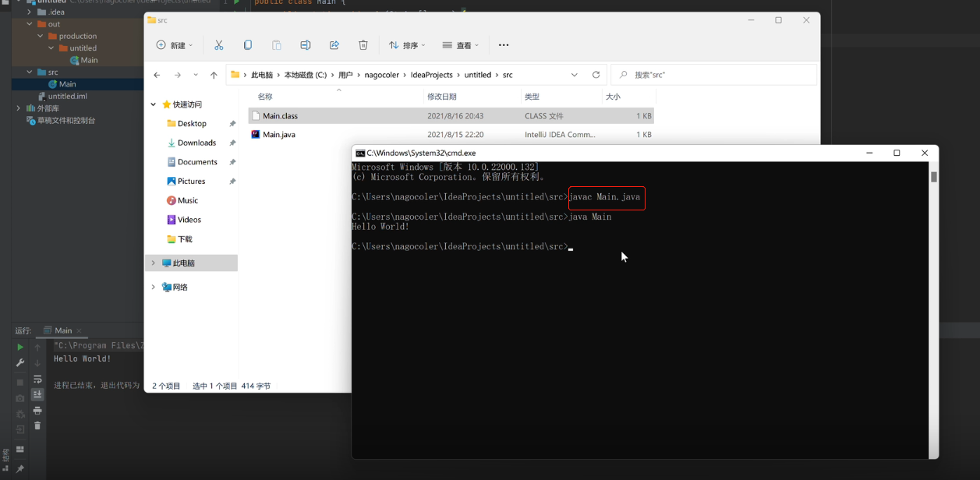Open Downloads in quick access

tap(196, 143)
